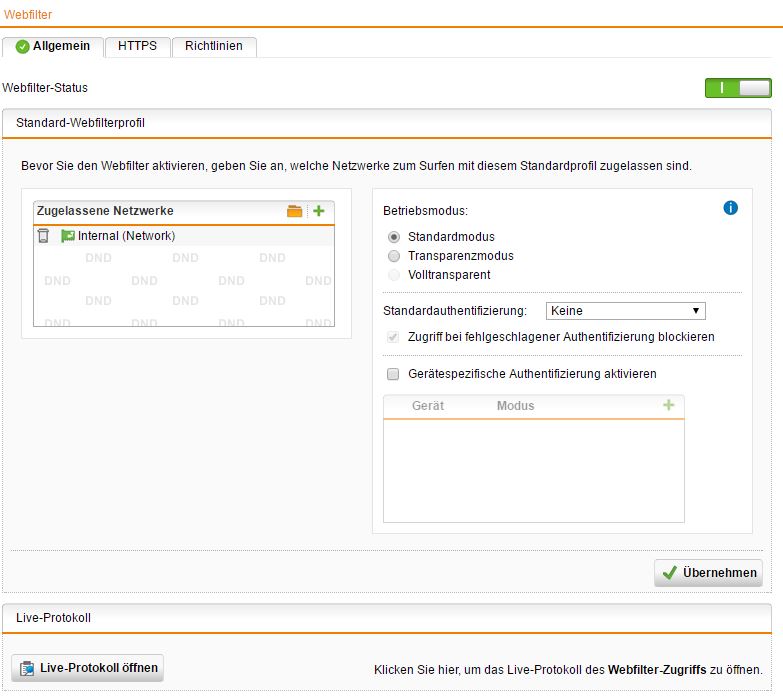The width and height of the screenshot is (783, 700).
Task: Click the Modus column header
Action: (x=515, y=406)
